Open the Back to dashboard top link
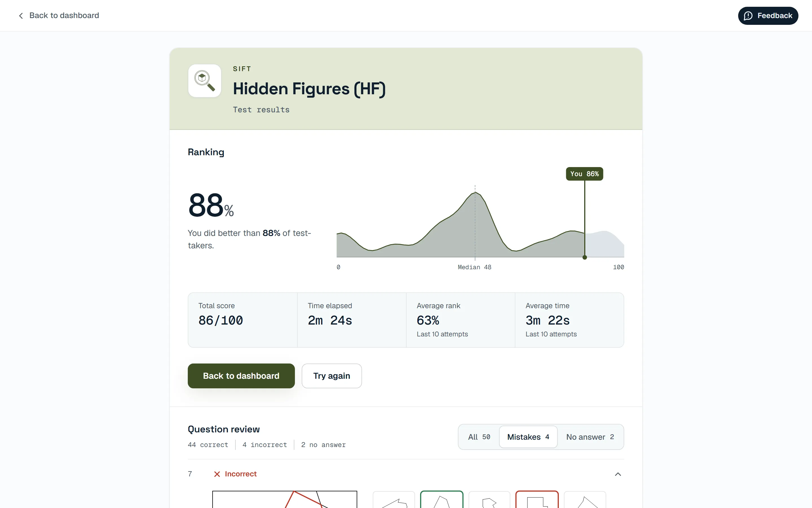The height and width of the screenshot is (508, 812). [x=59, y=16]
